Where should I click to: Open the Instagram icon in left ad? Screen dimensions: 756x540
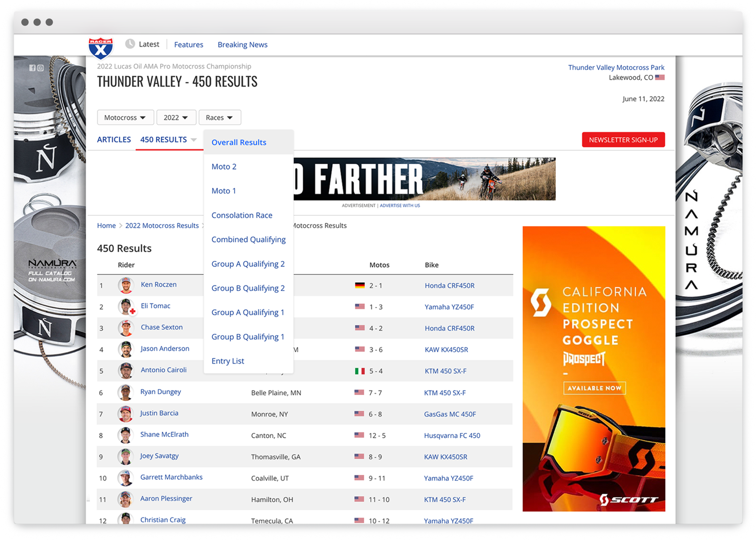point(40,68)
